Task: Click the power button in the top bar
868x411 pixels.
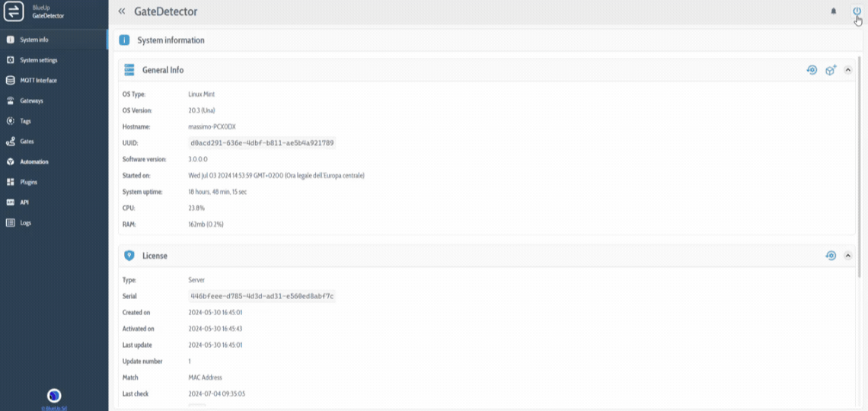Action: coord(857,11)
